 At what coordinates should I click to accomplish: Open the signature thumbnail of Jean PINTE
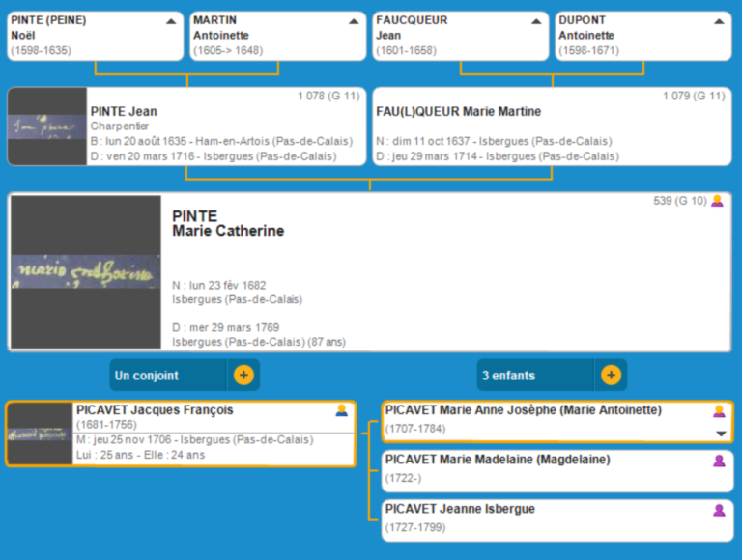pyautogui.click(x=47, y=126)
